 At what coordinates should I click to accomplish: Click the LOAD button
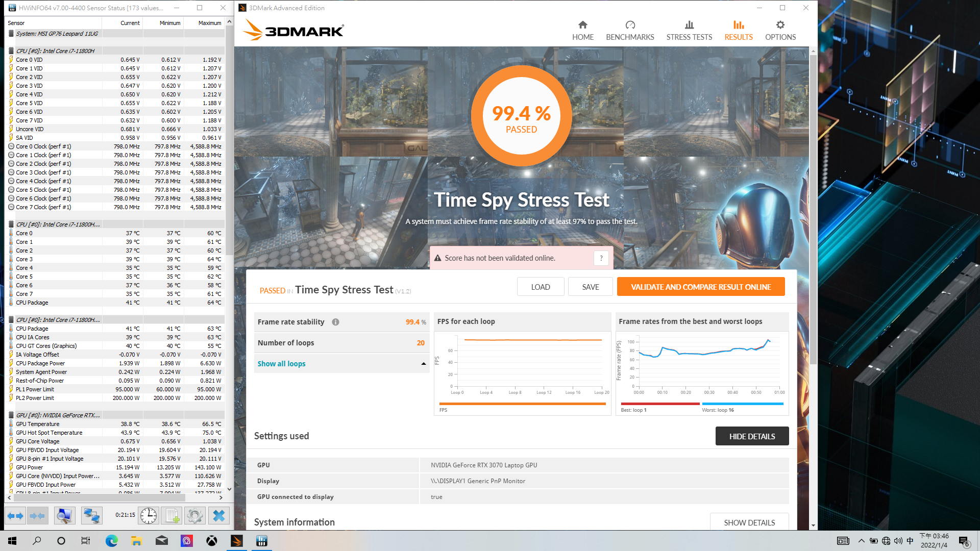click(541, 287)
